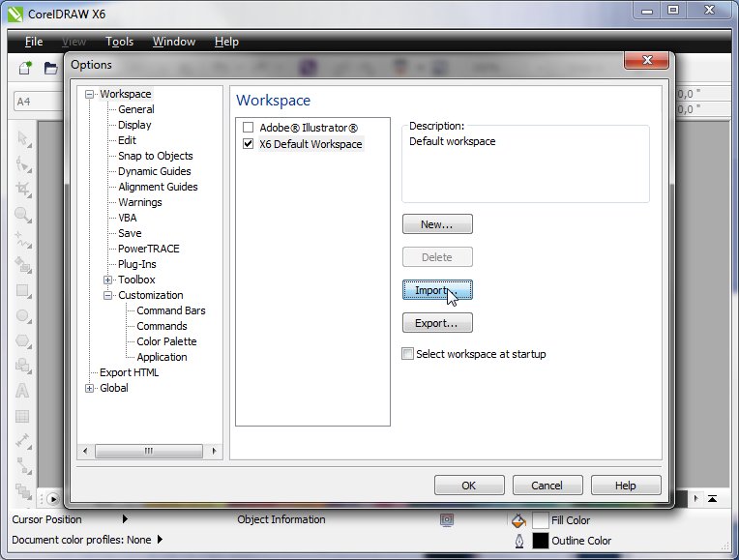Click the outline pen icon in the status bar
The image size is (739, 560).
pos(518,541)
